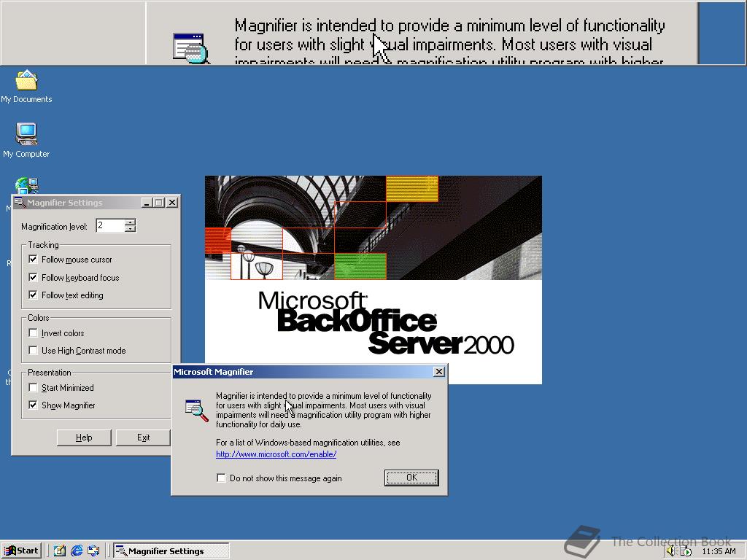Increase the magnification level with up arrow
Viewport: 747px width, 560px height.
click(x=131, y=222)
